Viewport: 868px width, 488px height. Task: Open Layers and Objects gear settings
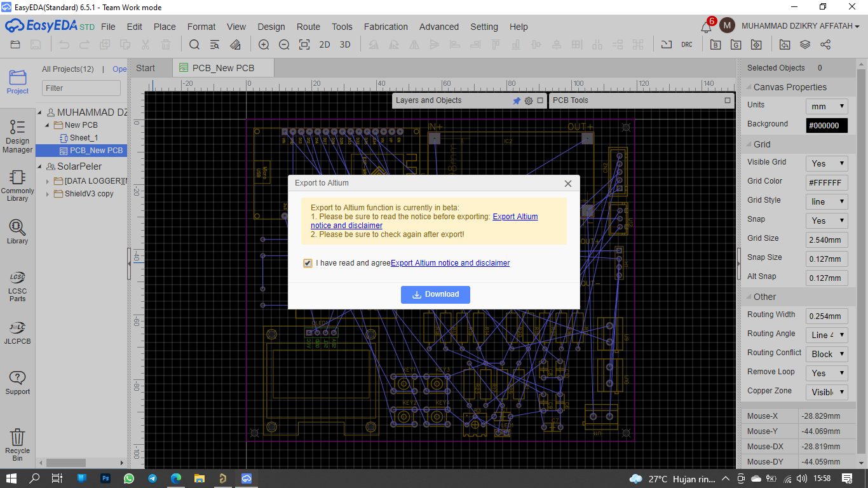coord(529,100)
